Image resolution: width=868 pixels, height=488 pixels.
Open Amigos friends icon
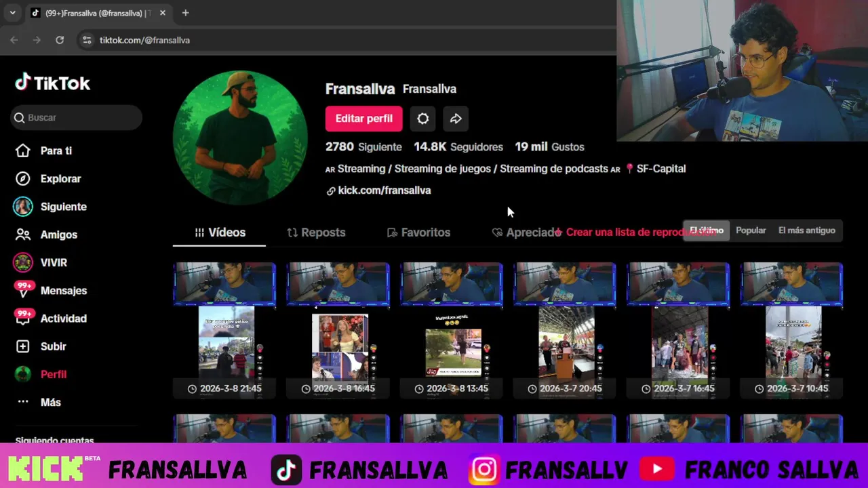point(23,235)
